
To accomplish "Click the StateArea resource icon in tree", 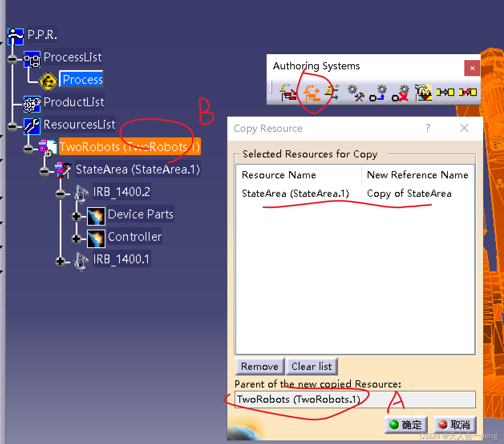I will coord(64,171).
